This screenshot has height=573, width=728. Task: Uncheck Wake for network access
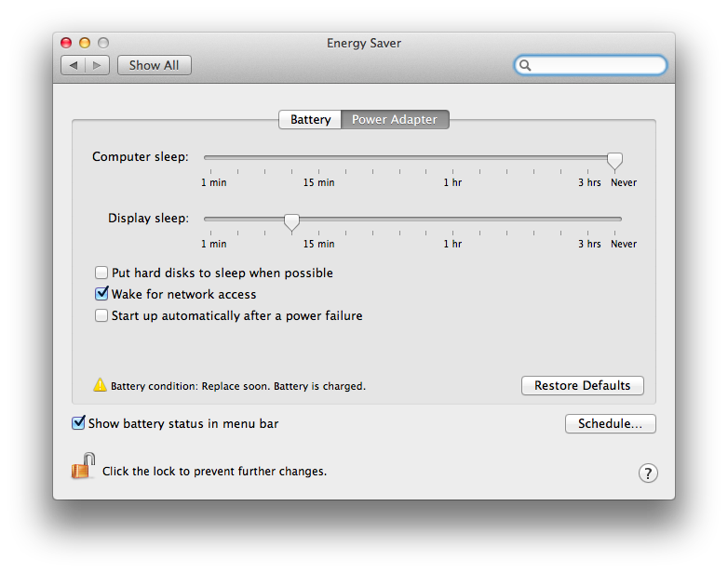[x=101, y=294]
